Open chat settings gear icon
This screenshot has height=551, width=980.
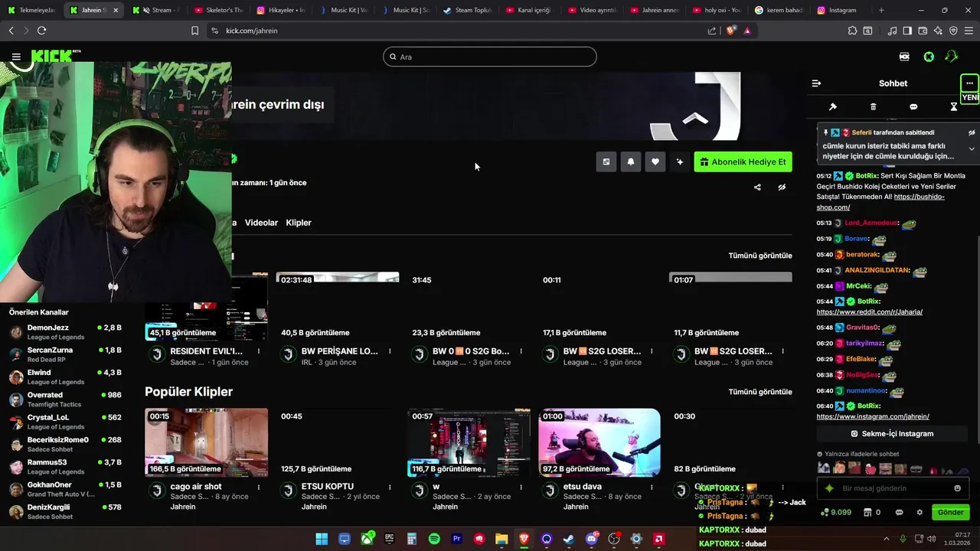point(920,513)
